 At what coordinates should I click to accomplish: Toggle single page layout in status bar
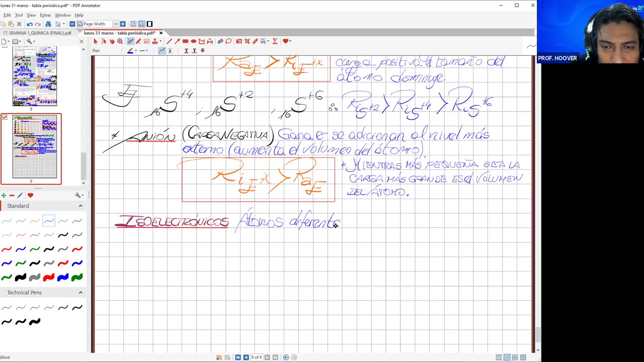(x=499, y=357)
